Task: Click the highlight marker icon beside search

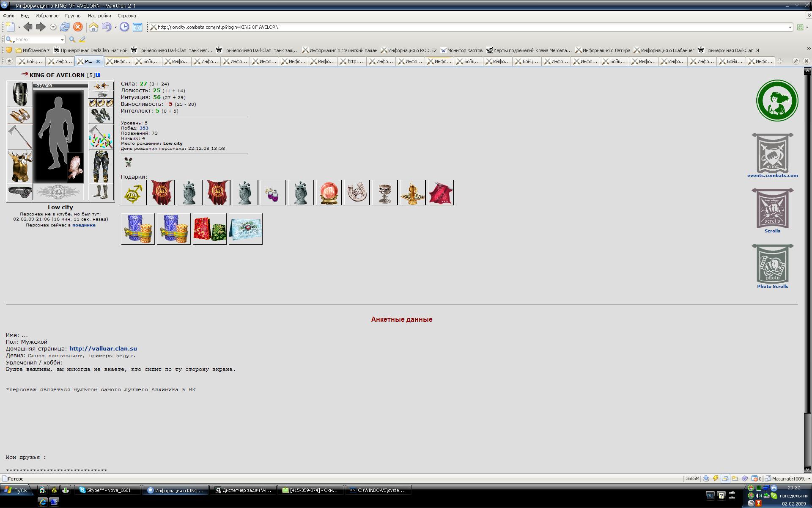Action: coord(82,39)
